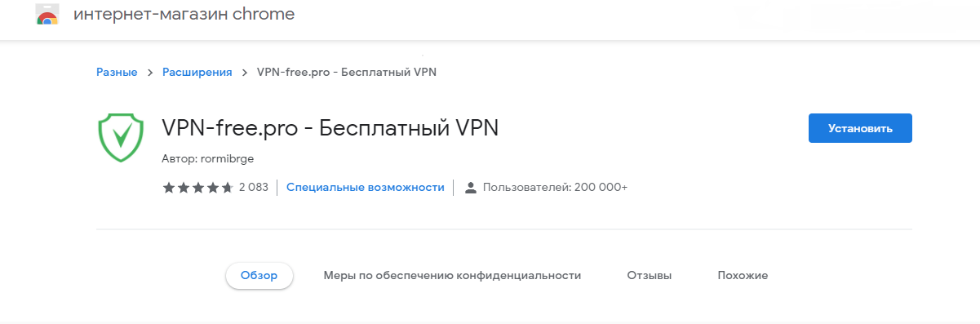Image resolution: width=980 pixels, height=324 pixels.
Task: Click the 2 083 rating count
Action: coord(253,188)
